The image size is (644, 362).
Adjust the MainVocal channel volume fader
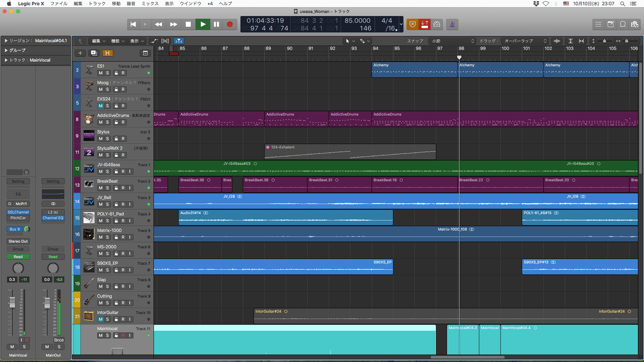click(x=12, y=304)
